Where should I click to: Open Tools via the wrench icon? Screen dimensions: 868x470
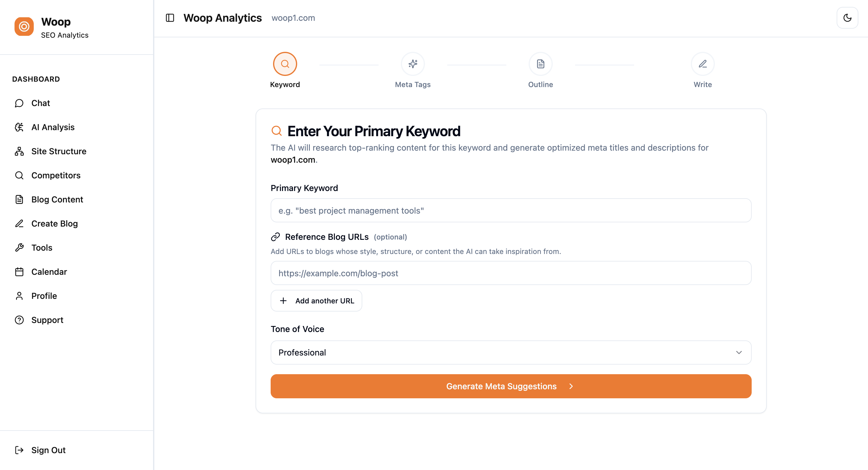[19, 248]
